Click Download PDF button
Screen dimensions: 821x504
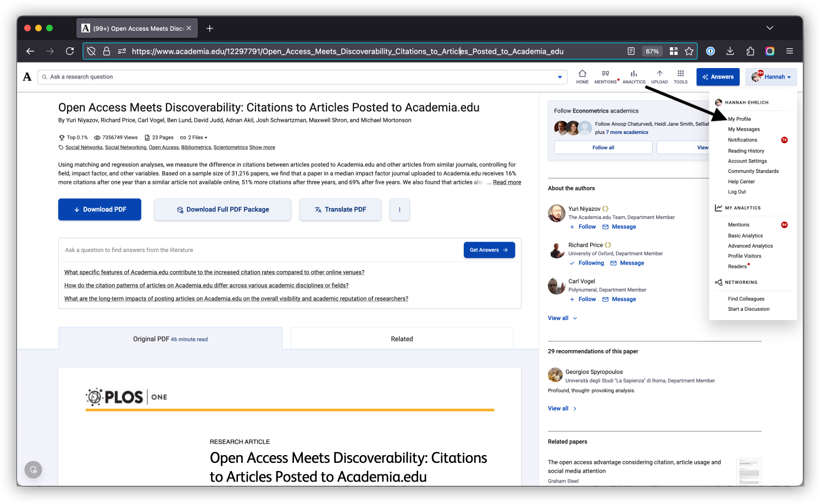click(99, 210)
